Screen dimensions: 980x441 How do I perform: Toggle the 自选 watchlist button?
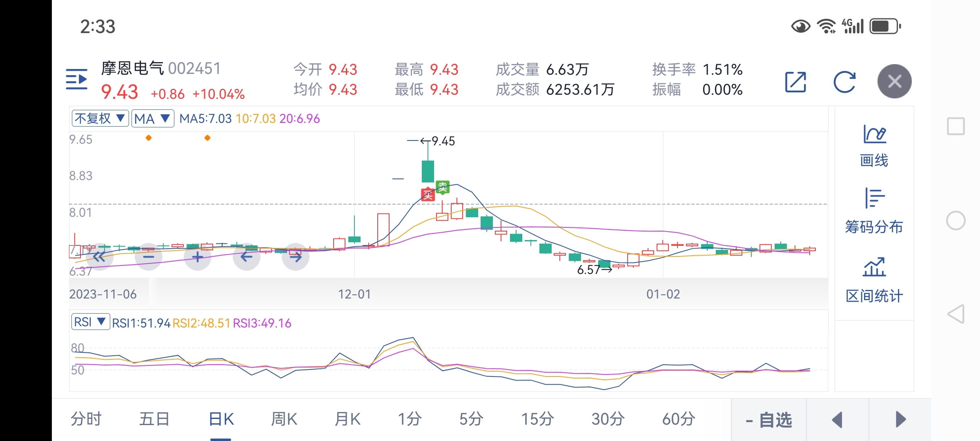coord(768,420)
